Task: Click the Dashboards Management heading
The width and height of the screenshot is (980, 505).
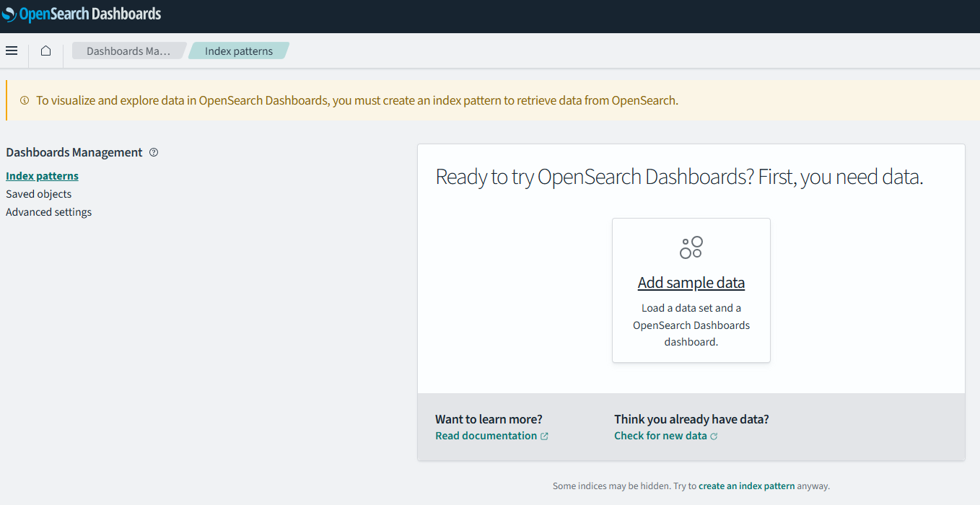Action: (74, 152)
